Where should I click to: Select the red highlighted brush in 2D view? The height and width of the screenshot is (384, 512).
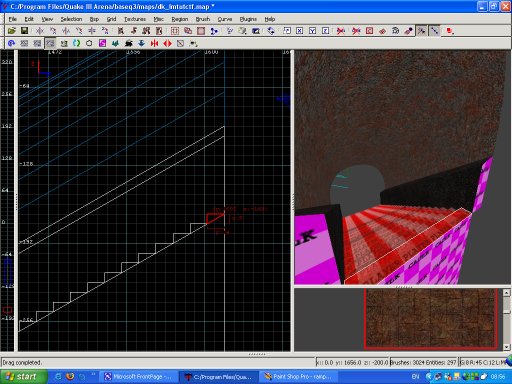pyautogui.click(x=215, y=219)
